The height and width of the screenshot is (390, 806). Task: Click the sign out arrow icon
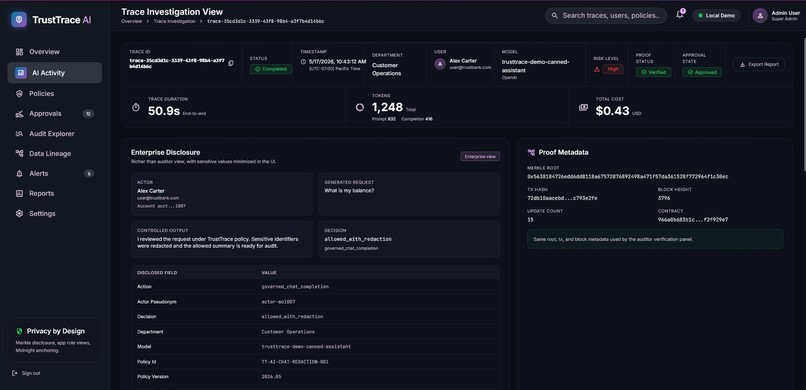point(14,373)
